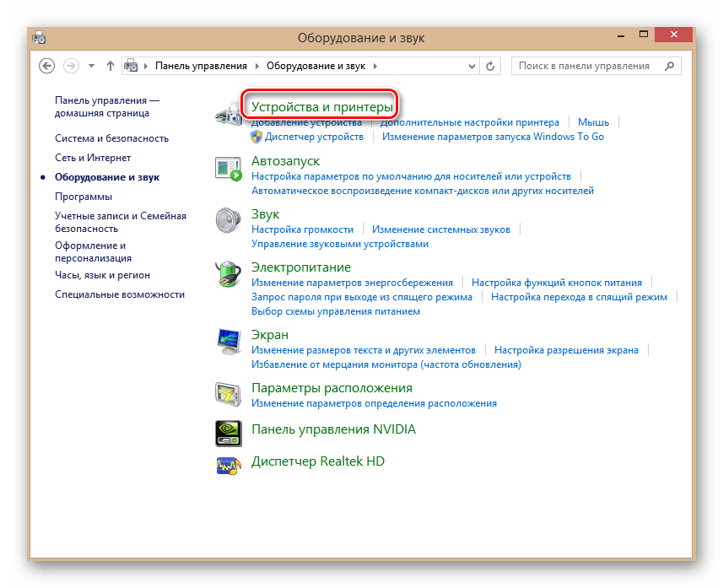Click the refresh icon in the address bar
This screenshot has width=723, height=588.
pyautogui.click(x=490, y=65)
